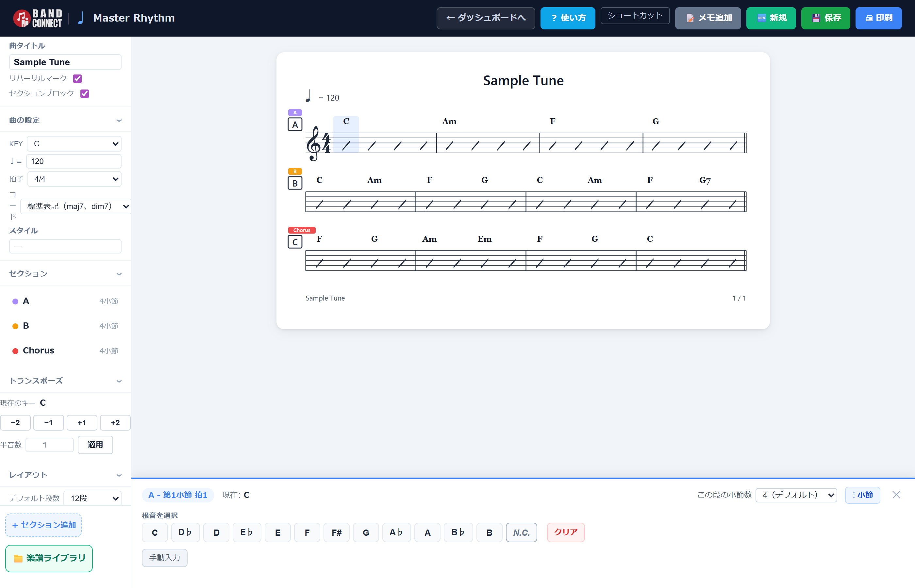Select root note D♭

tap(185, 533)
